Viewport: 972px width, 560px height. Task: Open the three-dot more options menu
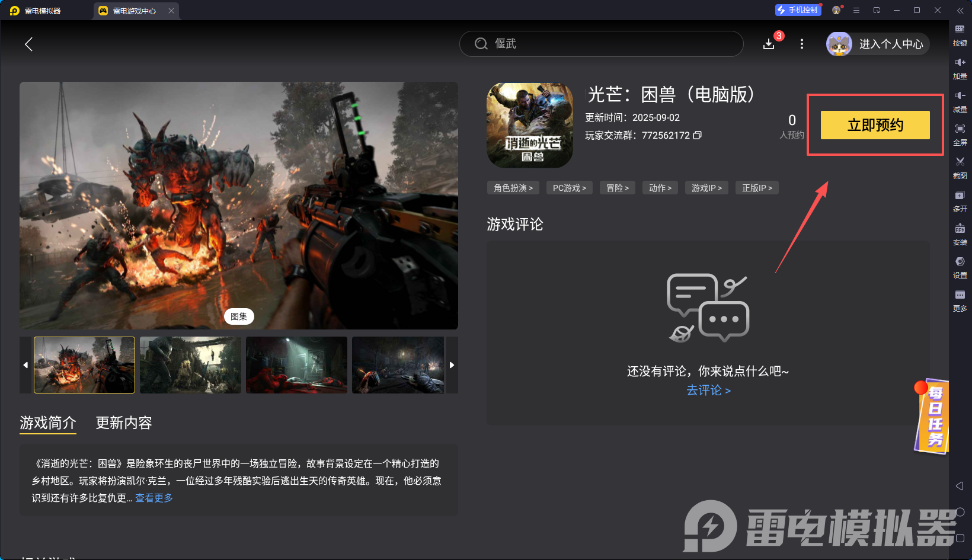click(802, 44)
